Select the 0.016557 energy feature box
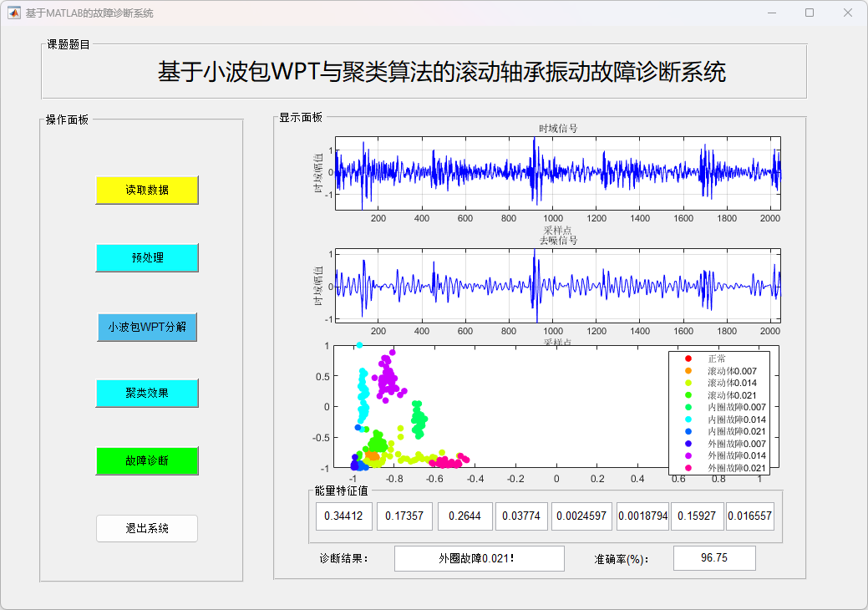 [749, 516]
